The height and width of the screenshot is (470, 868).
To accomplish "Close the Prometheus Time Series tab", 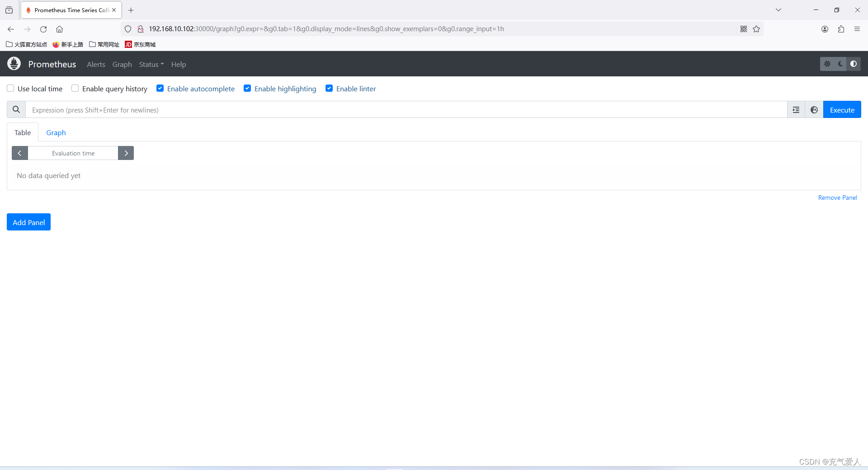I will click(114, 10).
